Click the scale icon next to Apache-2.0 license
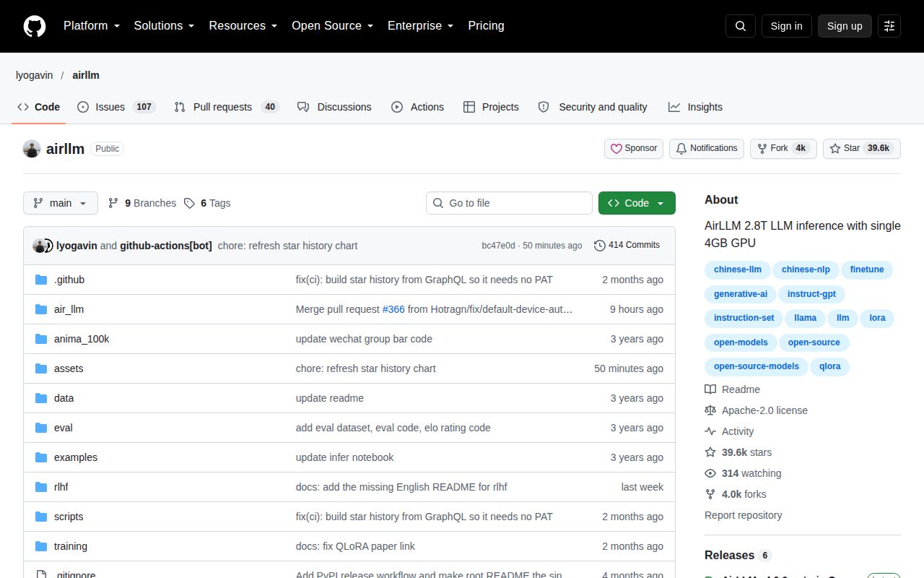Image resolution: width=924 pixels, height=578 pixels. coord(710,410)
